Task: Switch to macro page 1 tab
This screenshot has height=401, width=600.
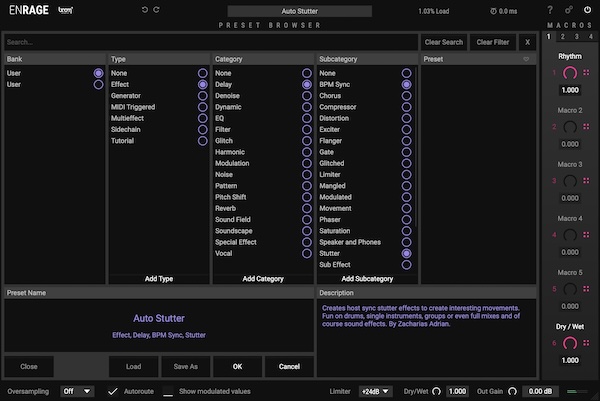Action: click(548, 36)
